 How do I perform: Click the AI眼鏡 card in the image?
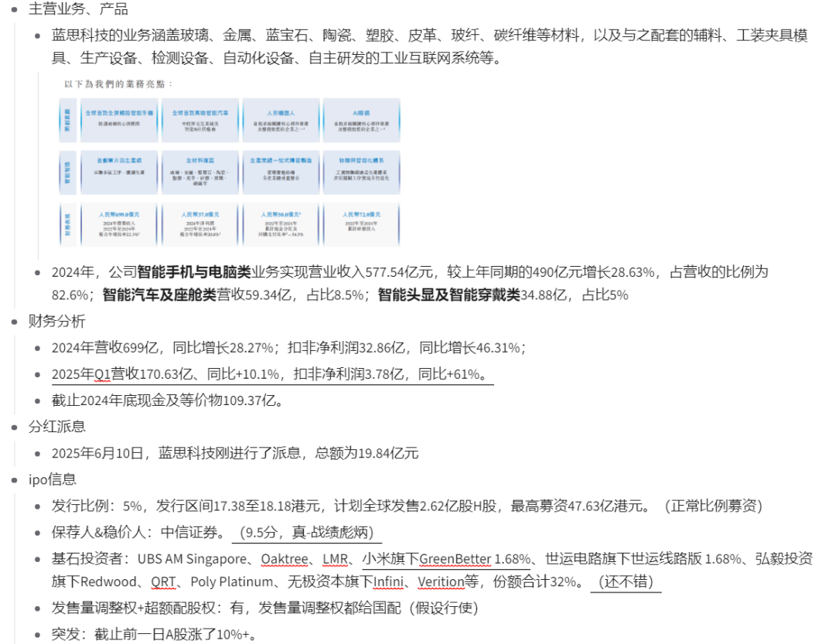pyautogui.click(x=362, y=121)
